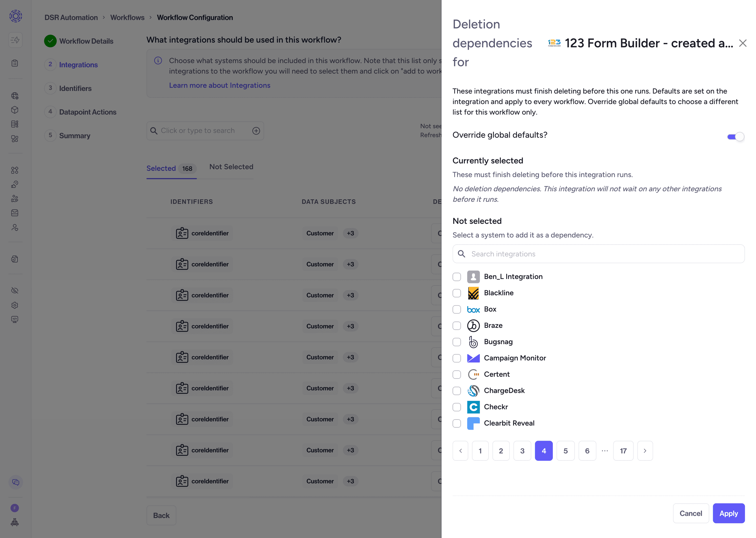Check the Checkr checkbox
Image resolution: width=756 pixels, height=538 pixels.
coord(457,407)
